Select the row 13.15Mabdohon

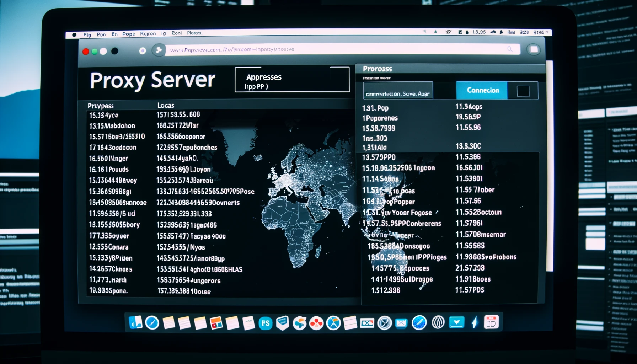point(112,126)
